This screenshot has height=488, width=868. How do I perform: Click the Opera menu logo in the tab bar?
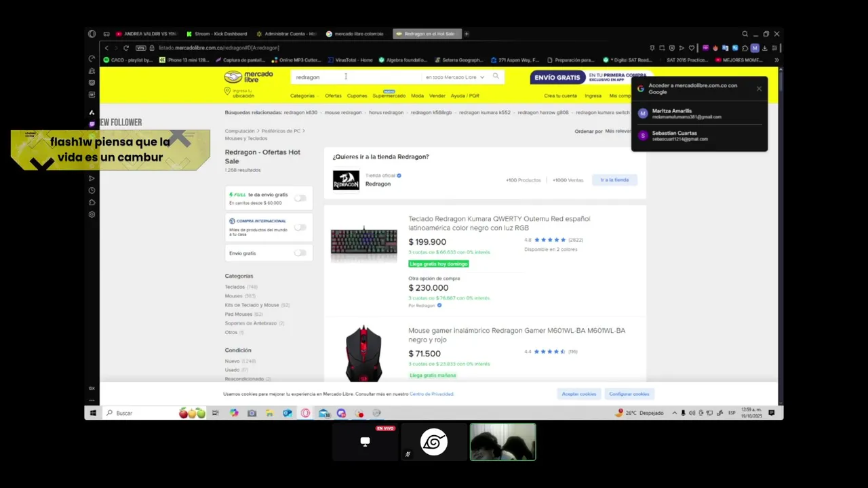pos(92,34)
